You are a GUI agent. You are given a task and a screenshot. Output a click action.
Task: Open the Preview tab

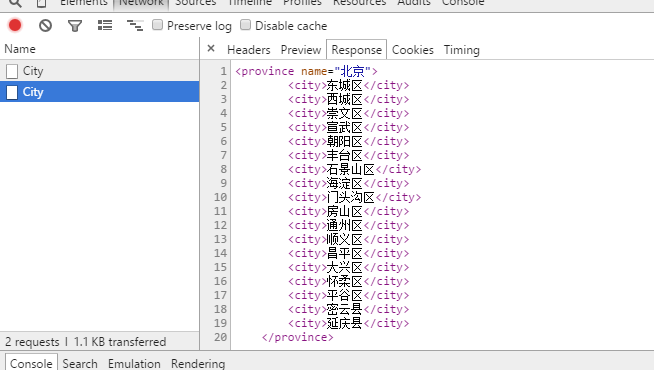coord(301,50)
